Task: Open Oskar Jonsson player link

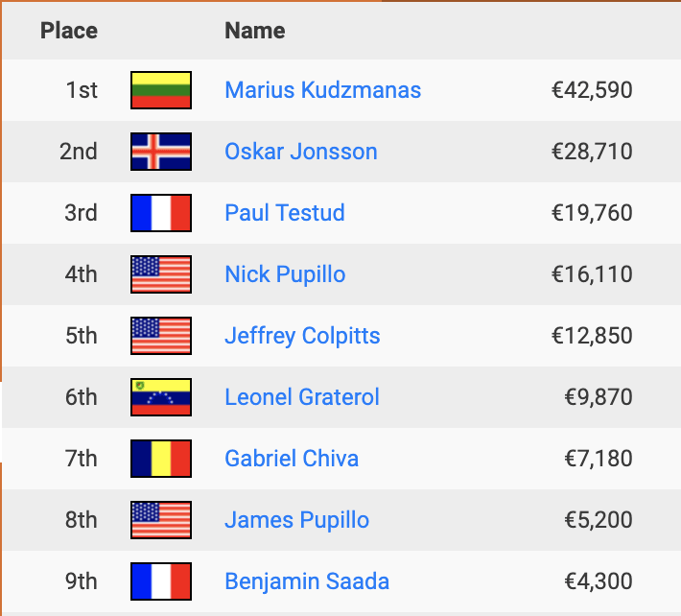Action: [301, 152]
